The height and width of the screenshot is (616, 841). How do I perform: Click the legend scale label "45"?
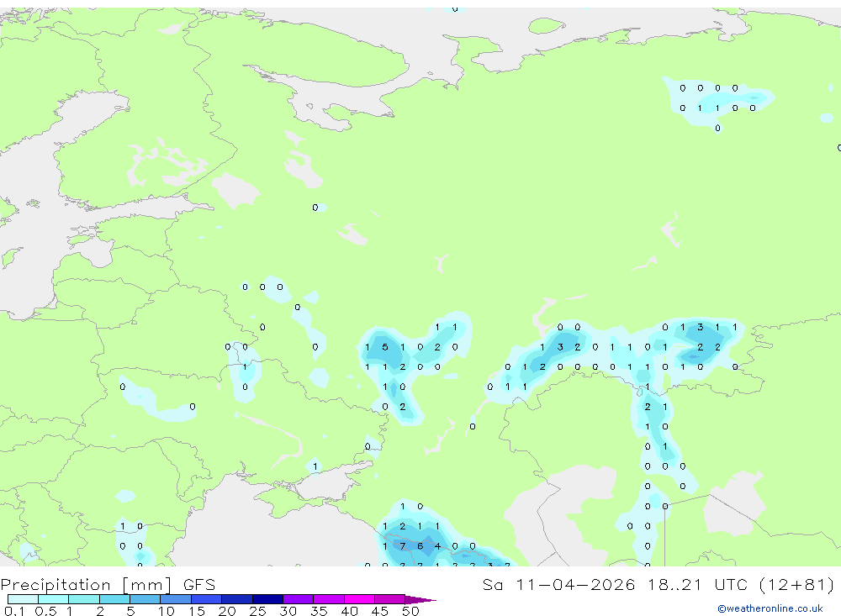click(x=380, y=611)
